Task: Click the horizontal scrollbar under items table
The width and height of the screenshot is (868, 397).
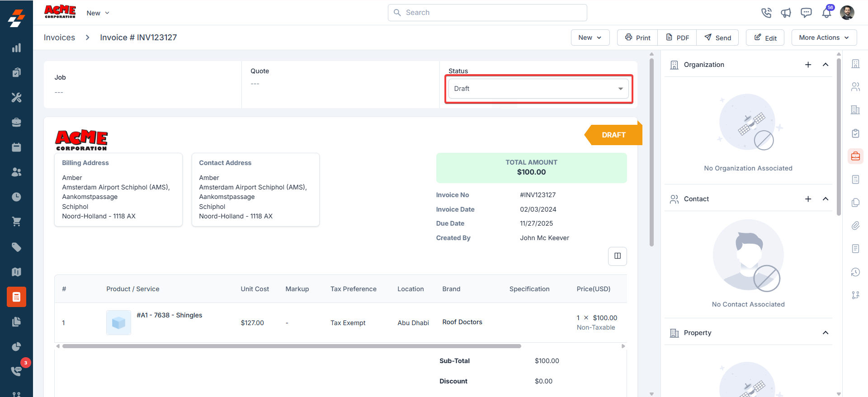Action: tap(292, 346)
